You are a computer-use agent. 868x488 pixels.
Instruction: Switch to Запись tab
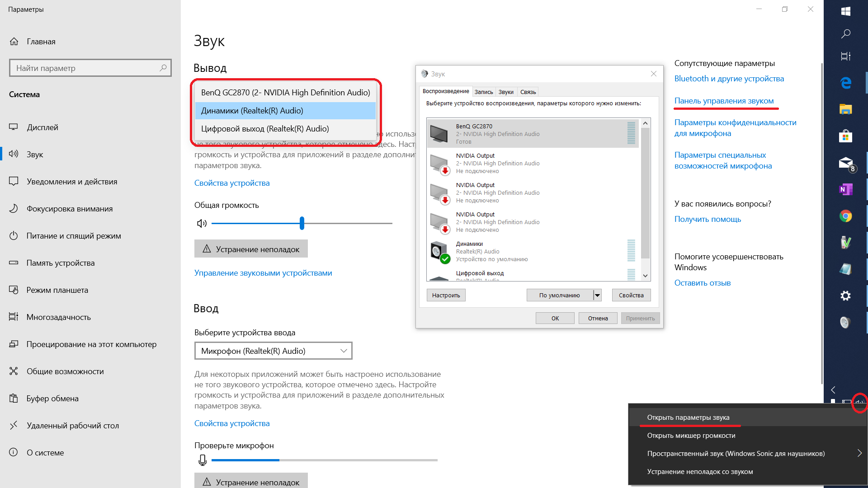[484, 92]
